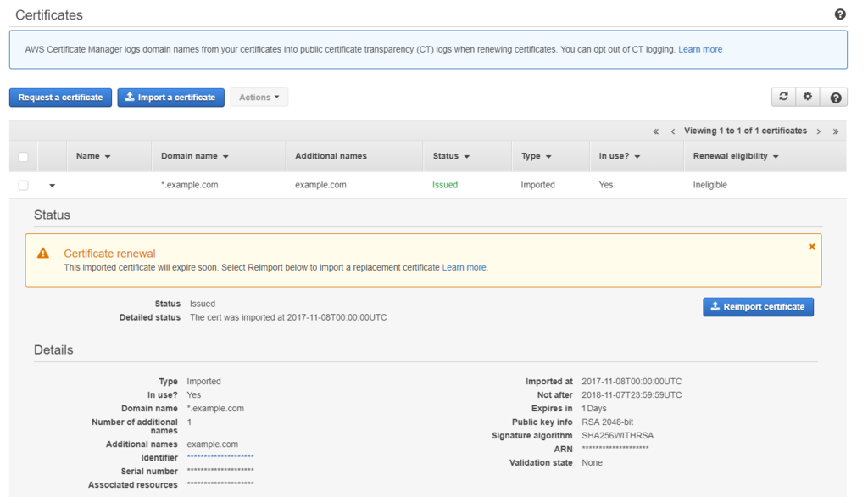868x497 pixels.
Task: Click the Certificate renewal alert heading
Action: 109,254
